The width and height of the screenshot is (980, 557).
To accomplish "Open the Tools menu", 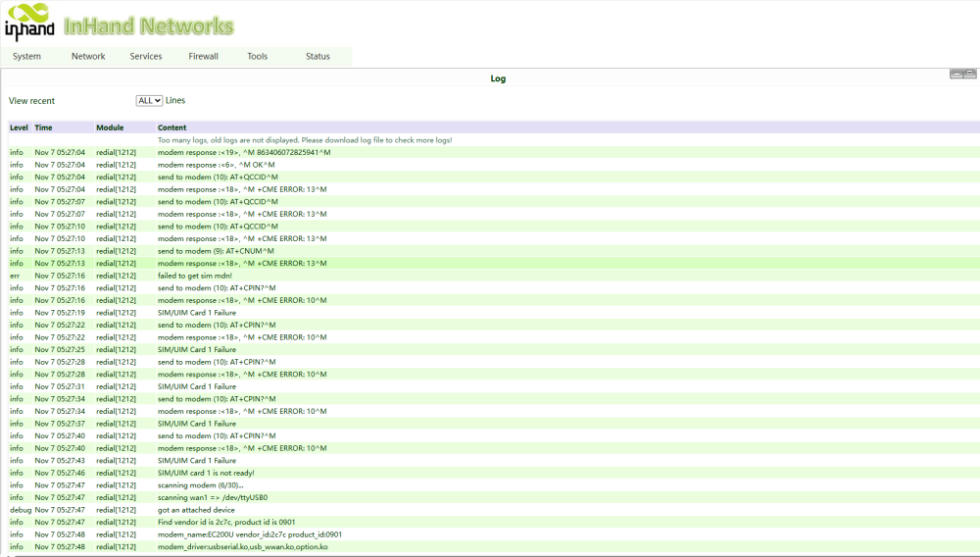I will pos(258,57).
